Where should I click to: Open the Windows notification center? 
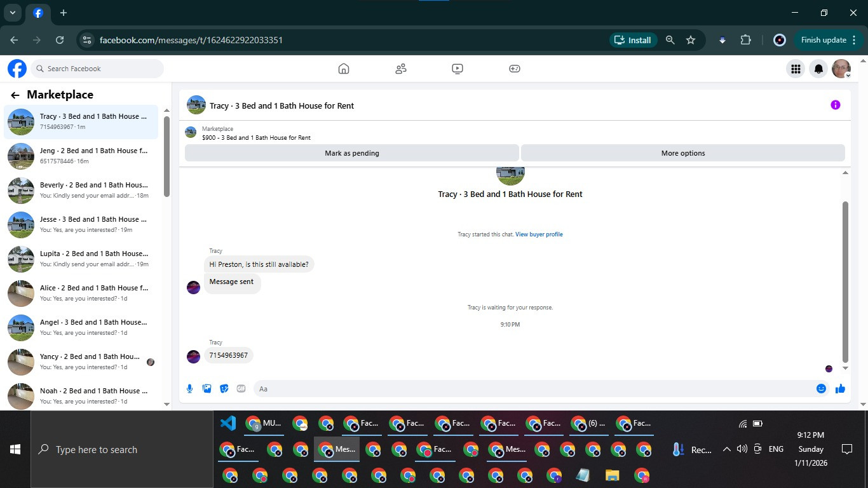tap(846, 449)
